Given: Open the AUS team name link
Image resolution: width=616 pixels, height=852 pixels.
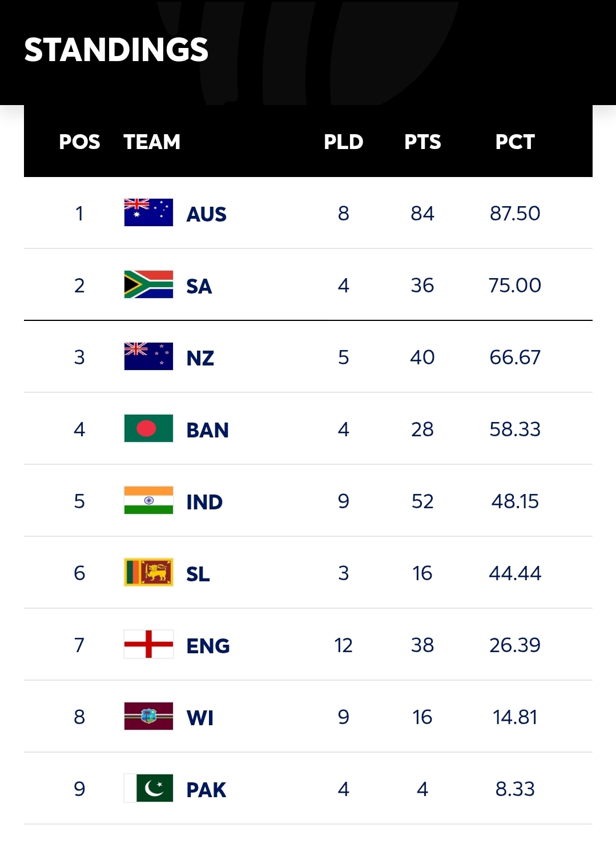Looking at the screenshot, I should pos(206,214).
